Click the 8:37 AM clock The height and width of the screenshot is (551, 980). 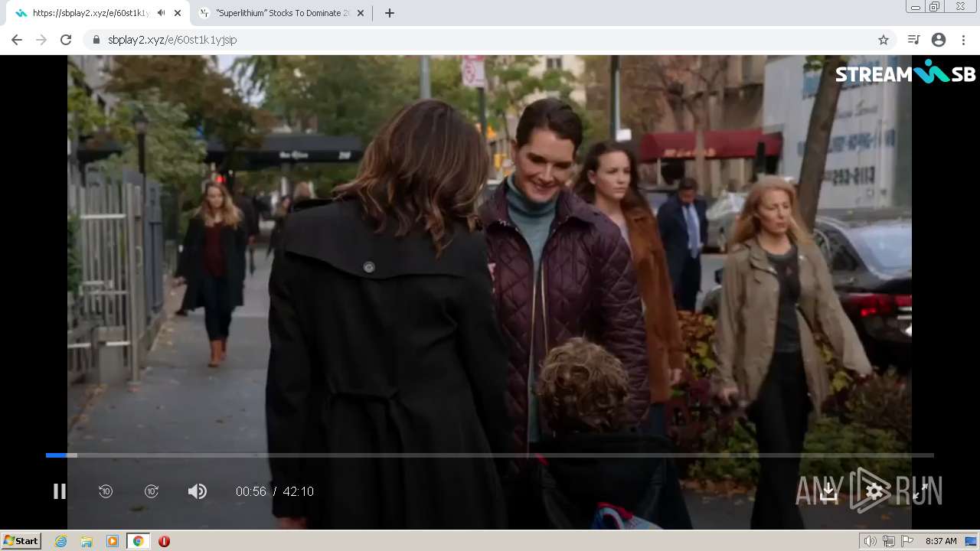point(941,541)
